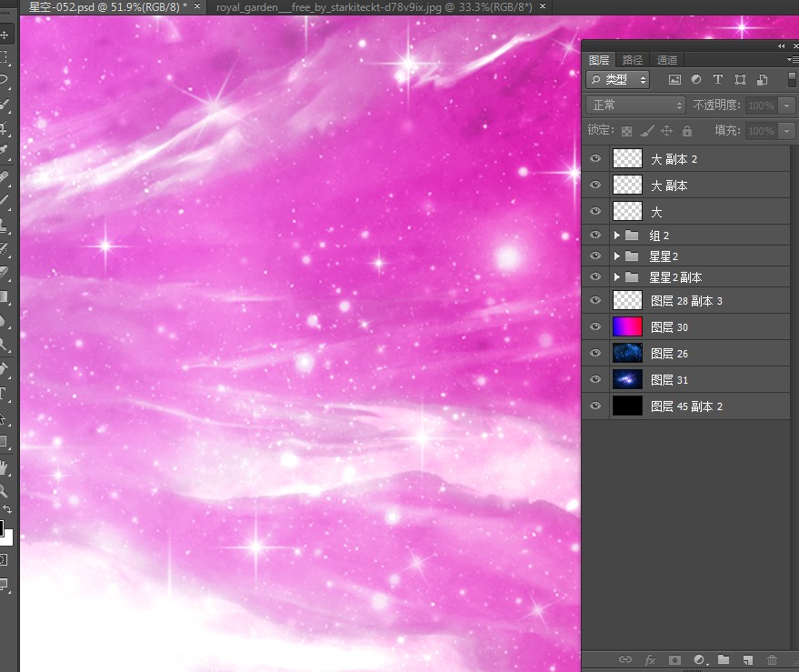Click the foreground color swatch

click(x=2, y=528)
